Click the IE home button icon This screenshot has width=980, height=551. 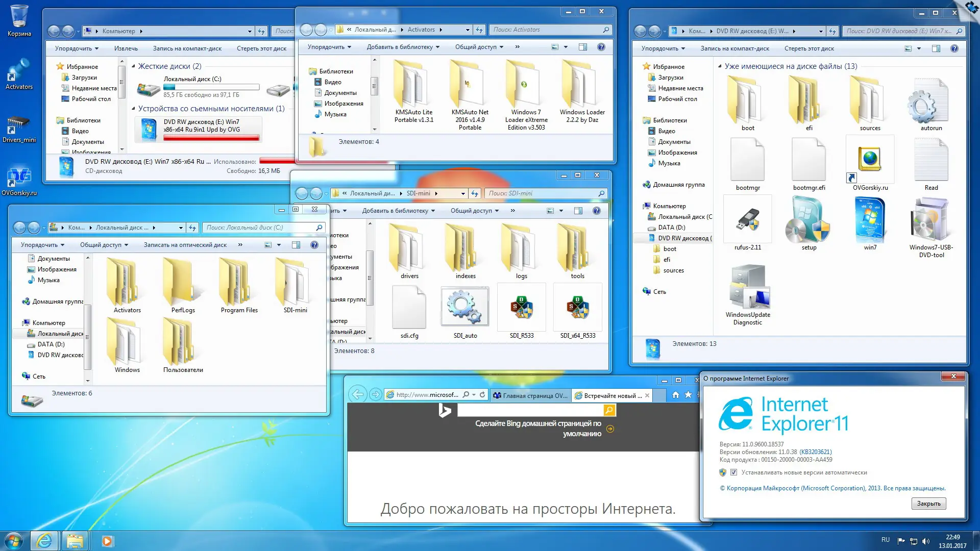(675, 395)
